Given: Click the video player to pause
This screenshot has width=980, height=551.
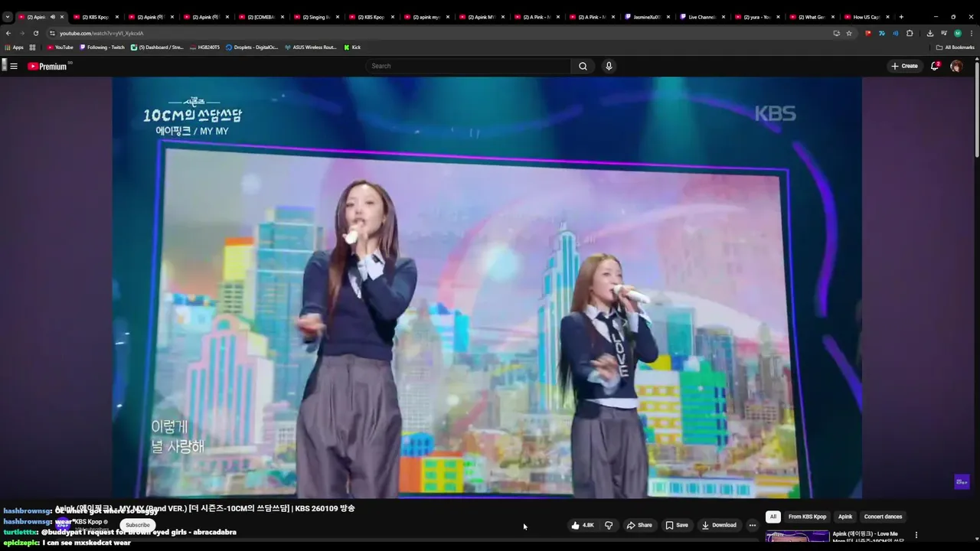Looking at the screenshot, I should click(487, 287).
